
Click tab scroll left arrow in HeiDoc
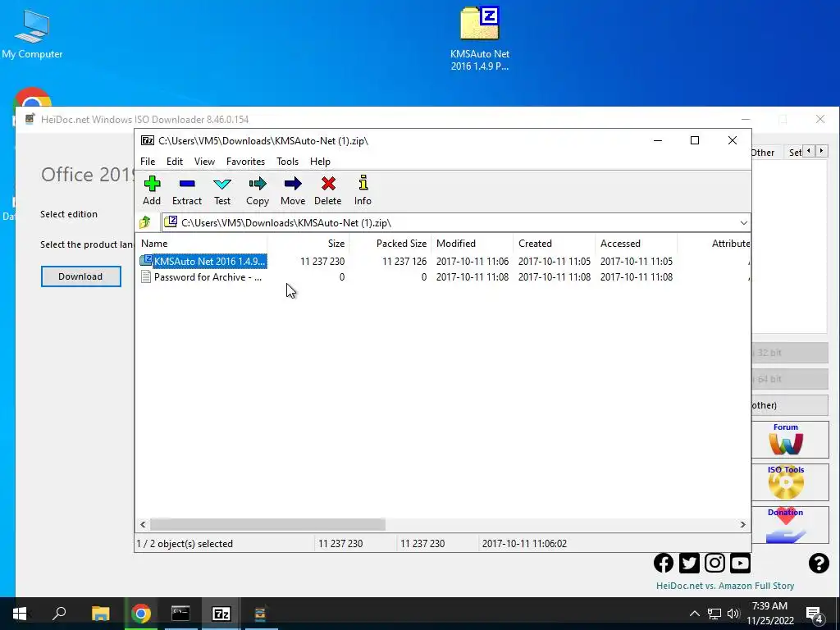809,151
